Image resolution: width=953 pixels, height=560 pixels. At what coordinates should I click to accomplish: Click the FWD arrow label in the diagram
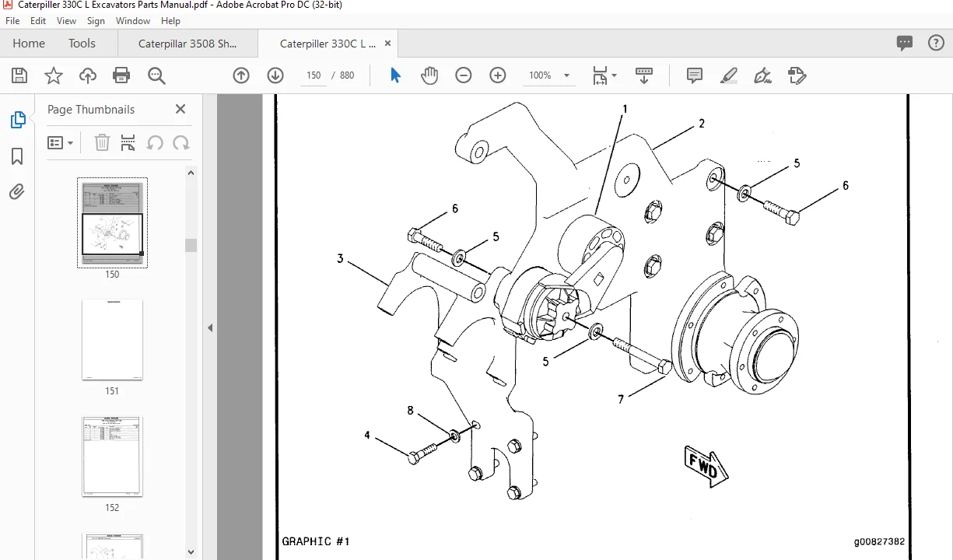(706, 466)
